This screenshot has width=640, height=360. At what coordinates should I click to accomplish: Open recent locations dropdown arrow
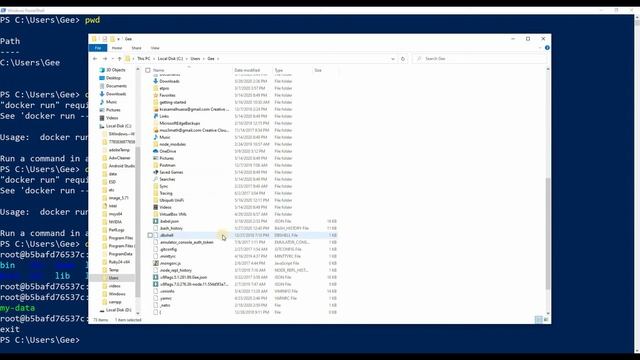(112, 59)
